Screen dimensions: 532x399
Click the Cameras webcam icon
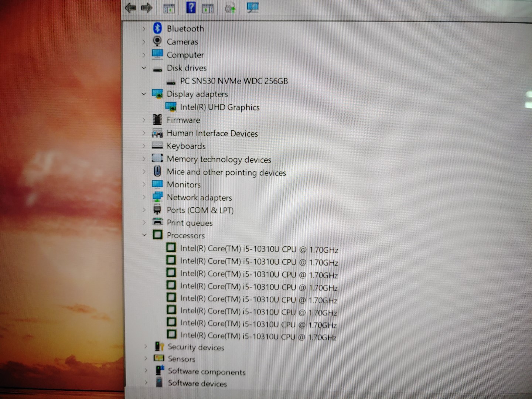coord(157,41)
